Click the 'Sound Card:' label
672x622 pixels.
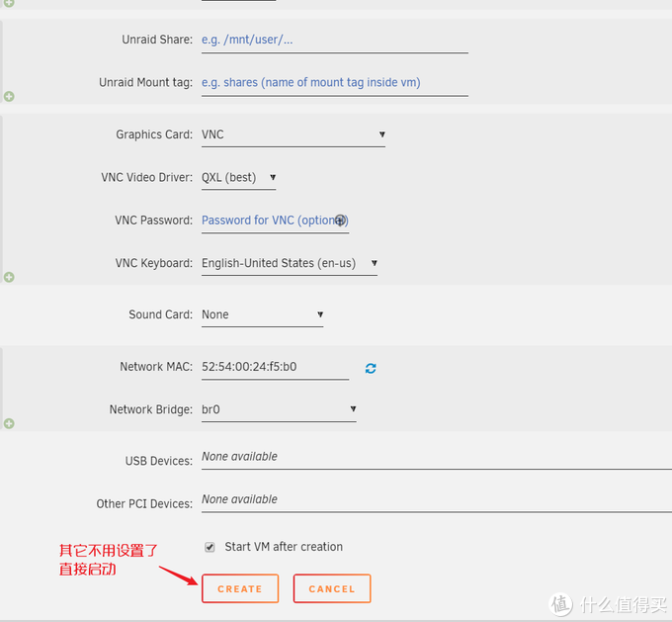point(161,314)
